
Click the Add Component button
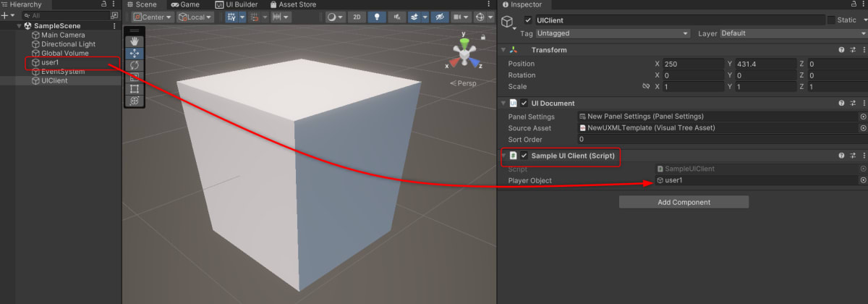684,202
